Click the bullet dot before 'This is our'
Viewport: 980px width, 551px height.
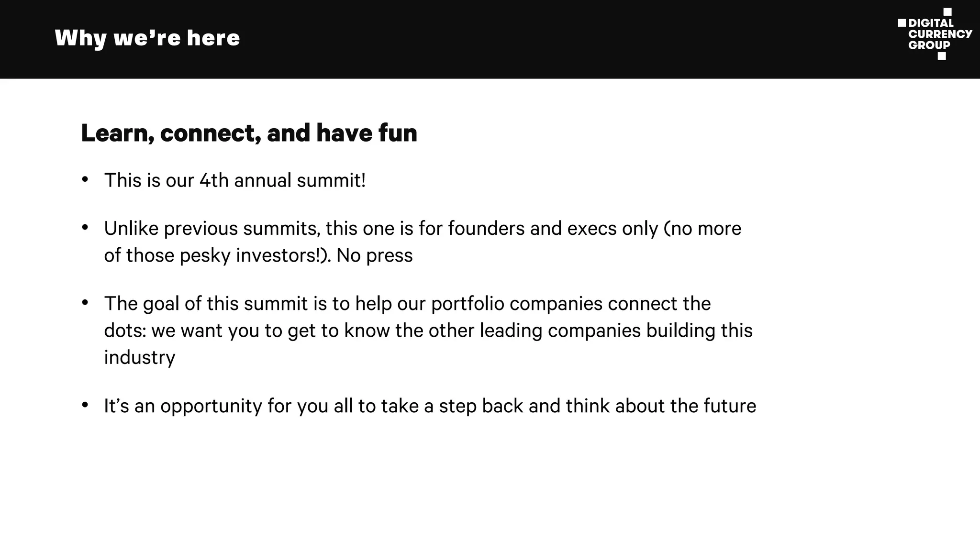[x=85, y=180]
